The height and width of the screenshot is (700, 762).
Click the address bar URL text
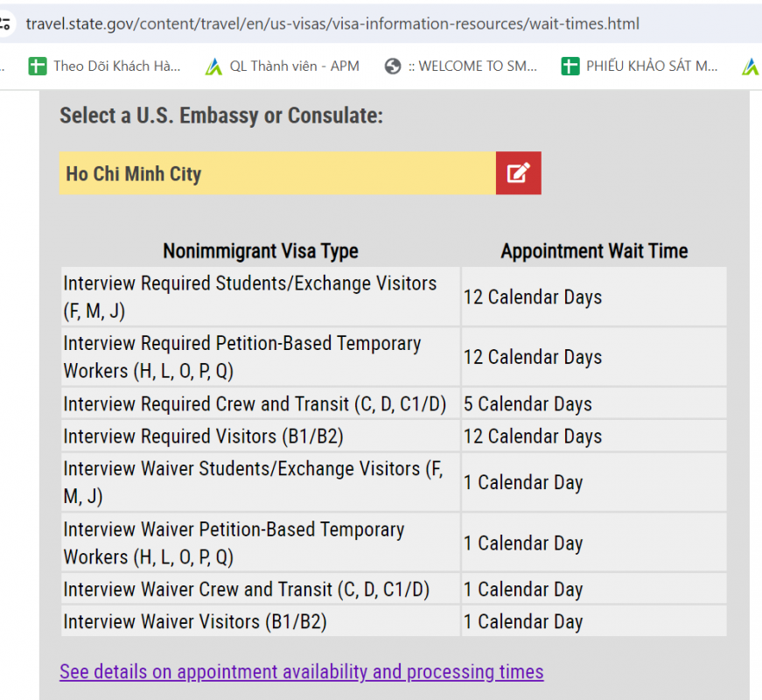(x=332, y=24)
